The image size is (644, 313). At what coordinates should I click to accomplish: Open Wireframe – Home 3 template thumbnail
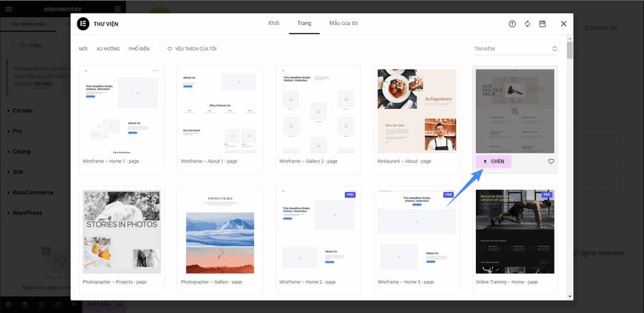point(416,231)
